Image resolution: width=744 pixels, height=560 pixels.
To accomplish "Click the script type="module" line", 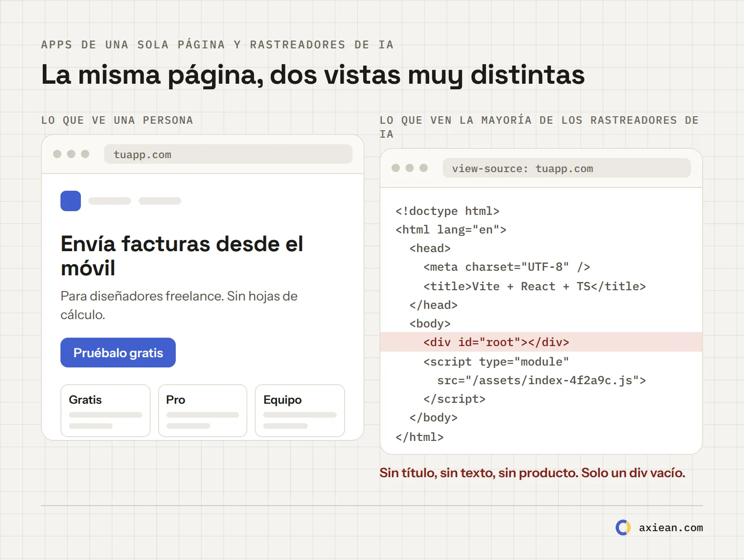I will (x=496, y=362).
